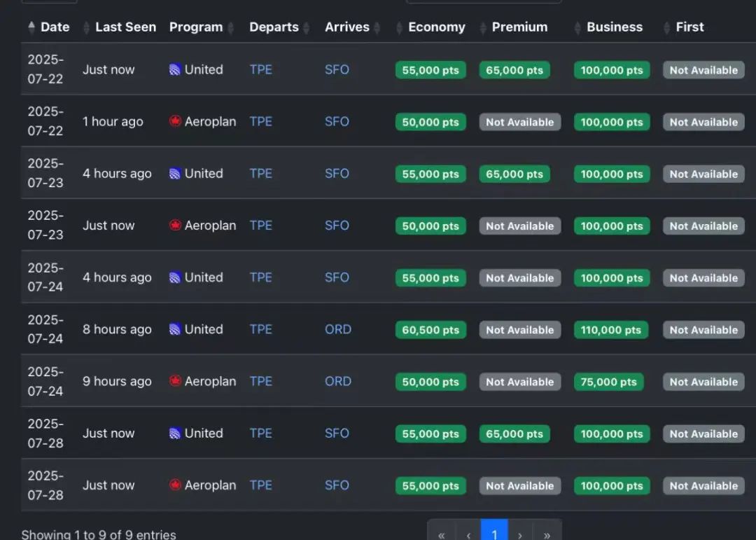Image resolution: width=756 pixels, height=540 pixels.
Task: Click the sort arrows next to Program
Action: tap(229, 28)
